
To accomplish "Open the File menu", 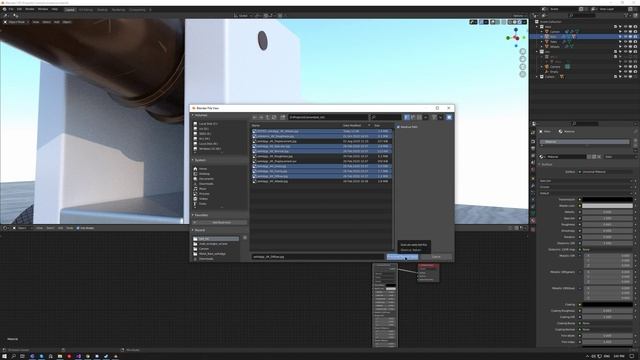I will [11, 9].
